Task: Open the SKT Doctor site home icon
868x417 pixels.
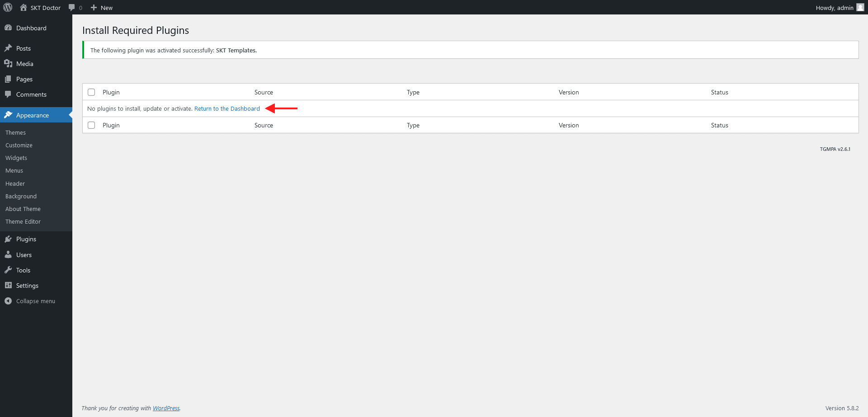Action: 24,7
